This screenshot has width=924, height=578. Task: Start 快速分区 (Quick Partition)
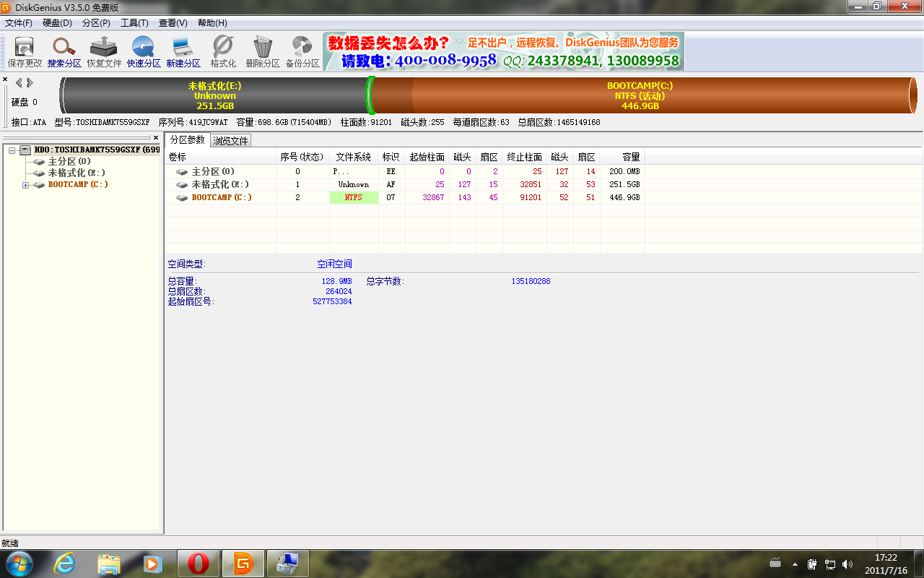[144, 52]
